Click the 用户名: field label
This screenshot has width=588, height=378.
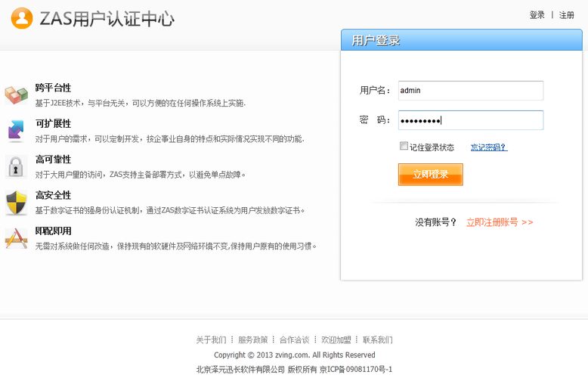(x=375, y=91)
